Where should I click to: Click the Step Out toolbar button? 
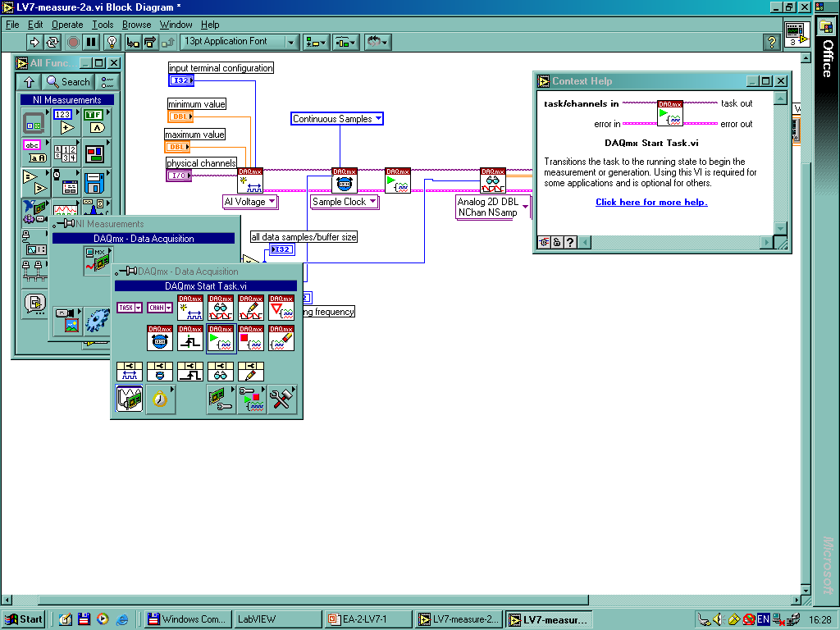tap(168, 42)
